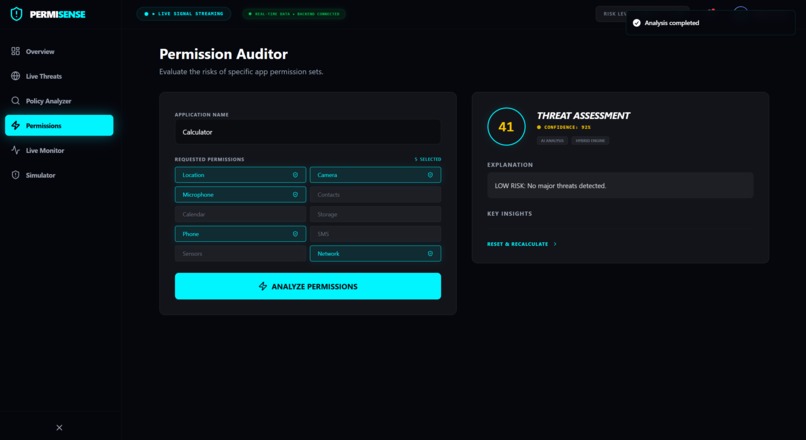Enable the Contacts permission
806x440 pixels.
pyautogui.click(x=375, y=194)
